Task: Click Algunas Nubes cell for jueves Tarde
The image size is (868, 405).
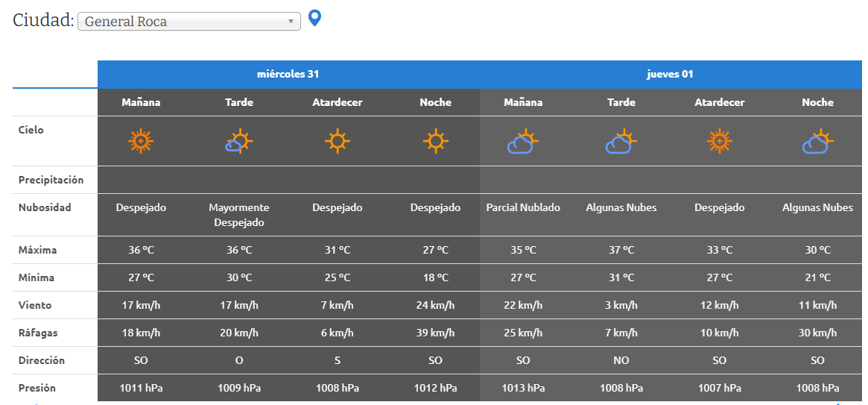Action: (x=621, y=208)
